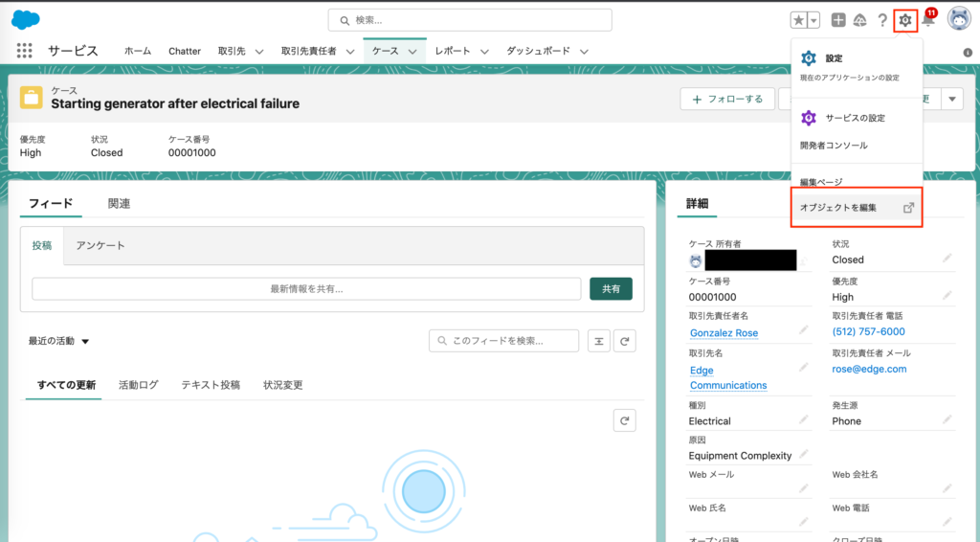
Task: Expand the レポート tab dropdown chevron
Action: coord(484,52)
